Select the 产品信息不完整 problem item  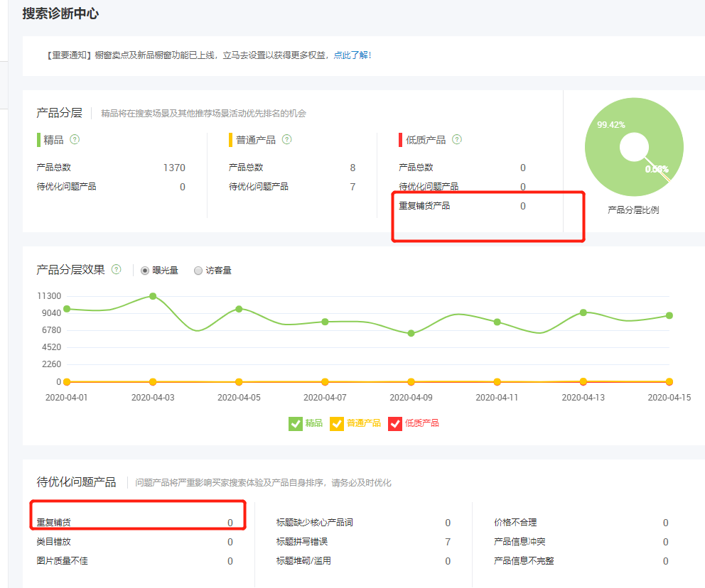click(524, 561)
